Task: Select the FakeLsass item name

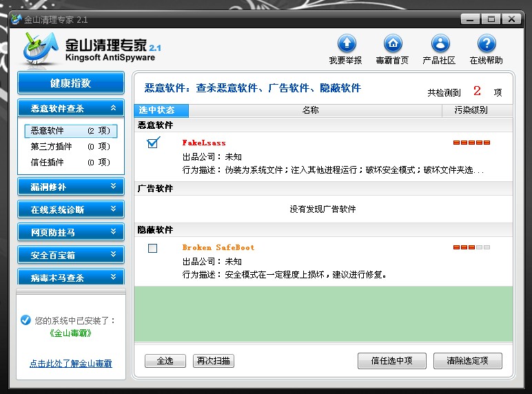Action: point(204,143)
